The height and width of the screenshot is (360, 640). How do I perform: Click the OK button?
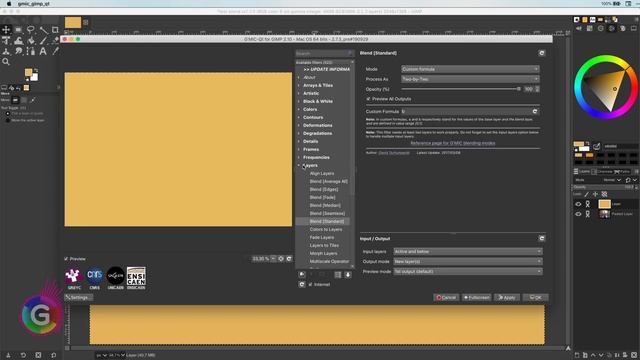536,298
